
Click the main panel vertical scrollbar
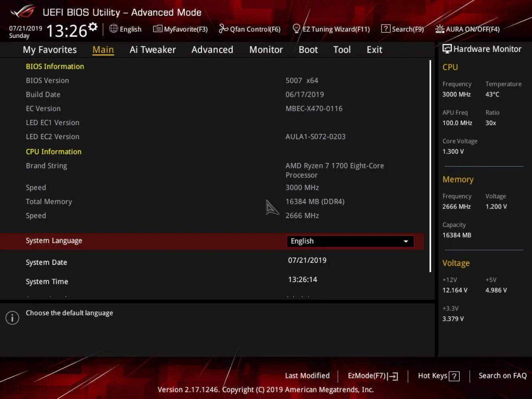(430, 166)
